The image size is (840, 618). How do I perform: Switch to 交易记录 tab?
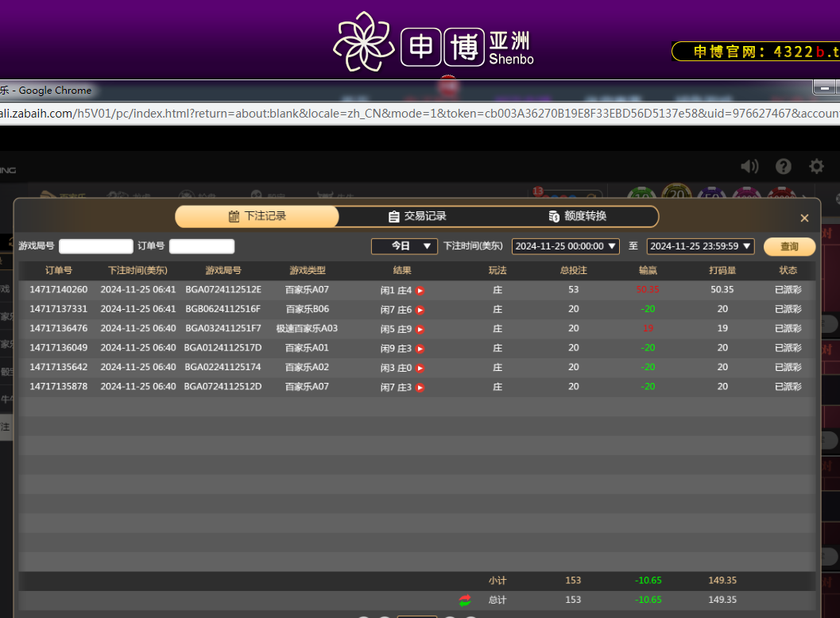417,216
